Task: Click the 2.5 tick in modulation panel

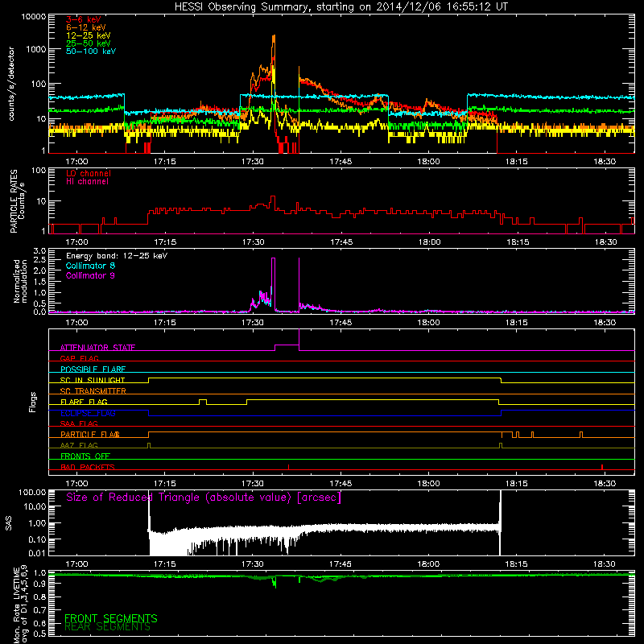Action: pyautogui.click(x=39, y=260)
